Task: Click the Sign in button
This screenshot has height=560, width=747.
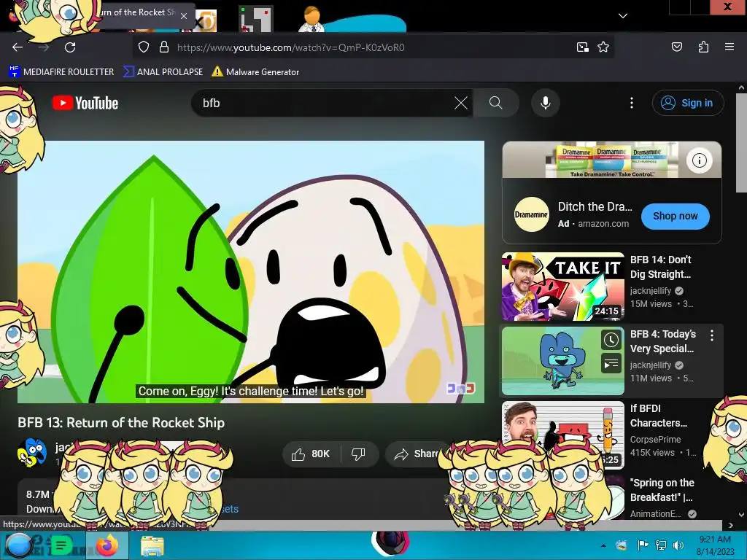Action: click(x=688, y=103)
